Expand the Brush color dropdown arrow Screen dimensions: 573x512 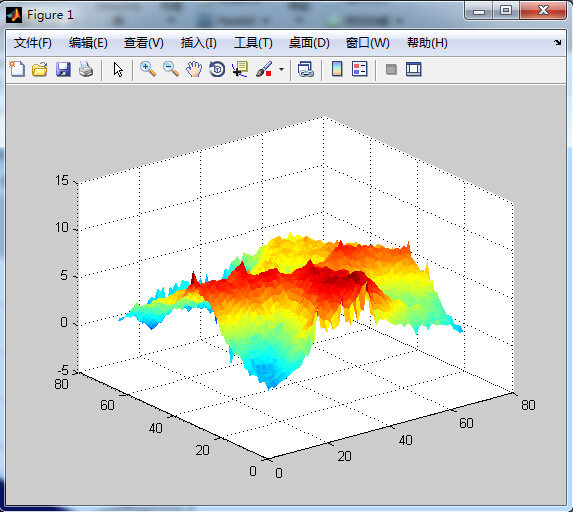(281, 69)
